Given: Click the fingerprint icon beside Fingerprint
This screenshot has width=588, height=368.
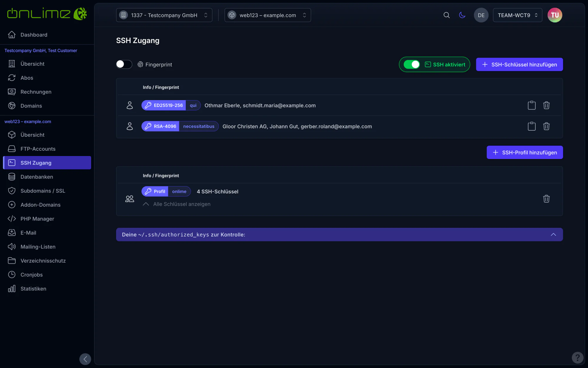Looking at the screenshot, I should tap(140, 64).
